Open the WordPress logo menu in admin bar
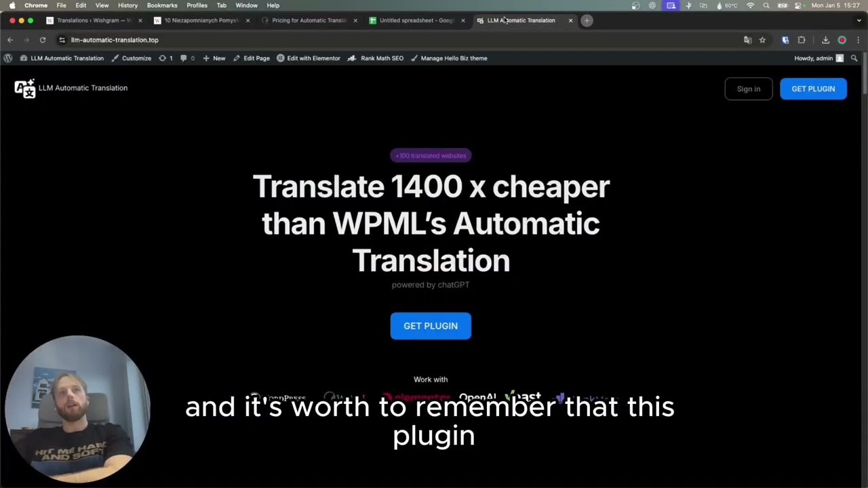Viewport: 868px width, 488px height. (7, 58)
